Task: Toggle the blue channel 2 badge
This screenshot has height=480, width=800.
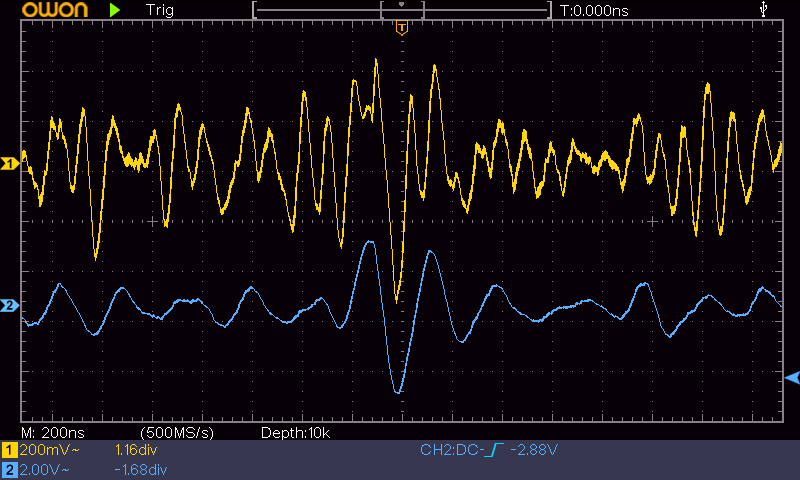Action: click(10, 469)
